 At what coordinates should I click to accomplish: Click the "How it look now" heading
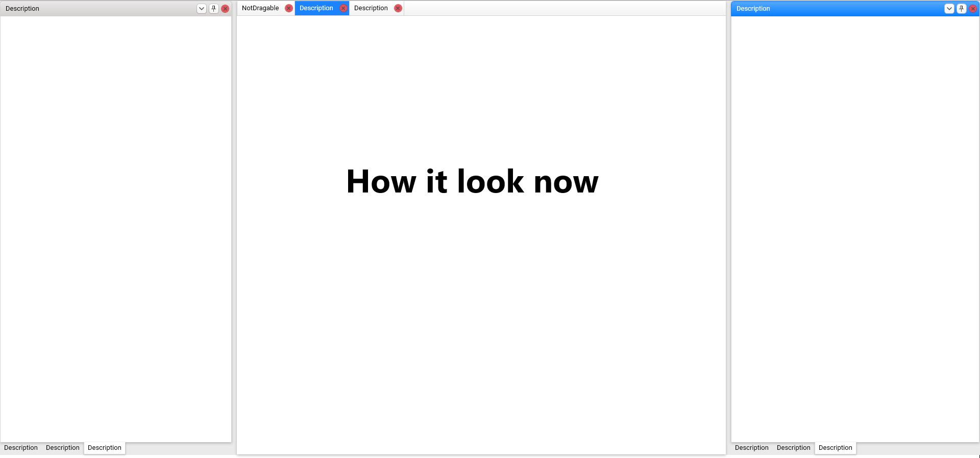coord(472,181)
